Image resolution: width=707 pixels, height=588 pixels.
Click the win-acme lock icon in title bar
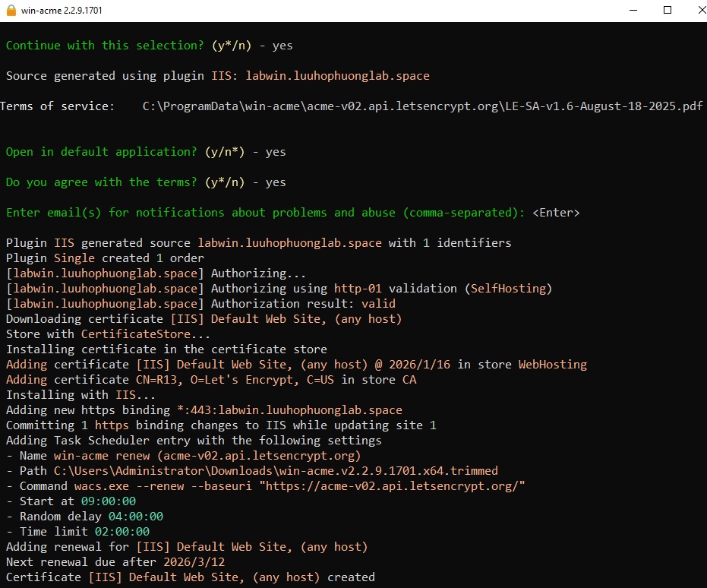coord(11,10)
